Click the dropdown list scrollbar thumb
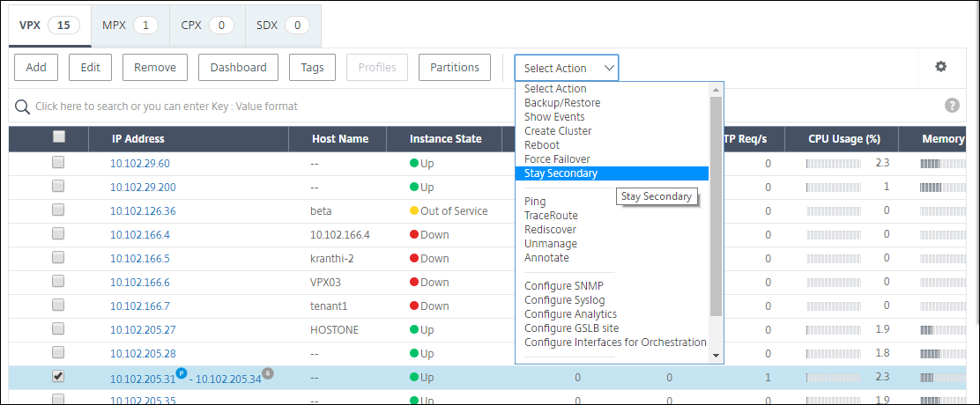The height and width of the screenshot is (405, 980). coord(716,206)
